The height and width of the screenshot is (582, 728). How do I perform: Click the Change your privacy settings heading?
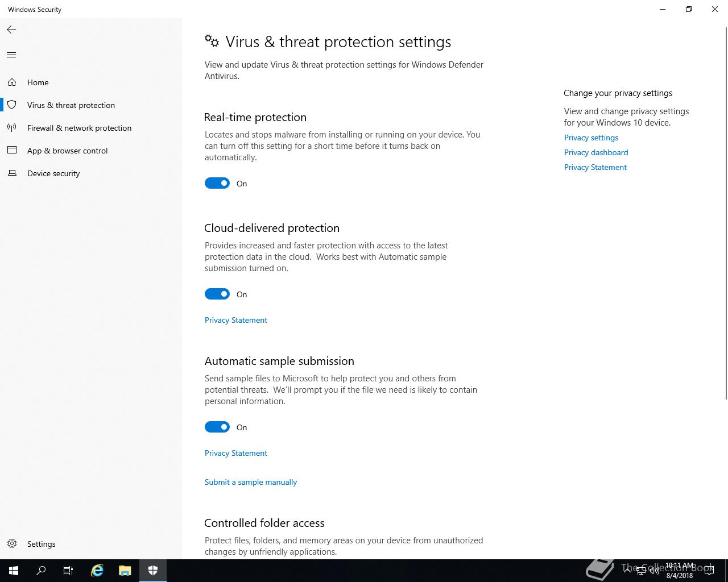[x=618, y=93]
